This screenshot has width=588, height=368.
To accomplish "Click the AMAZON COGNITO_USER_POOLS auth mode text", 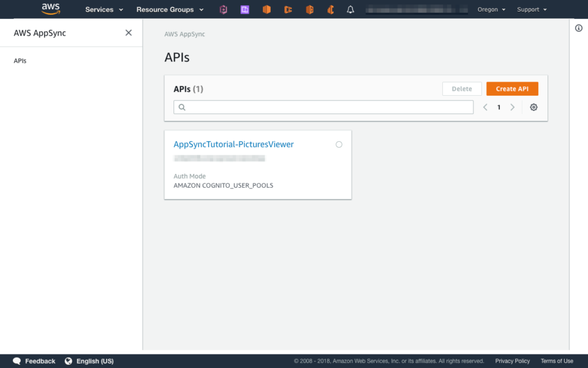I will point(223,185).
